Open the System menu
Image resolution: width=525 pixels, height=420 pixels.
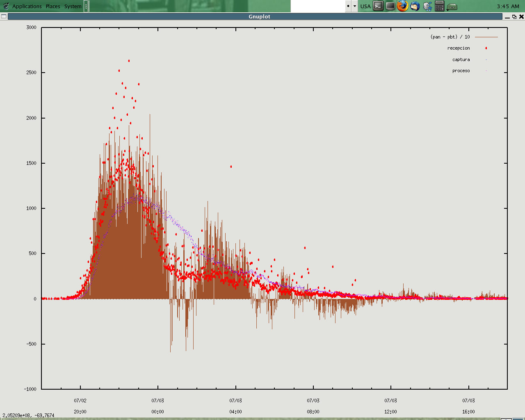pos(73,6)
